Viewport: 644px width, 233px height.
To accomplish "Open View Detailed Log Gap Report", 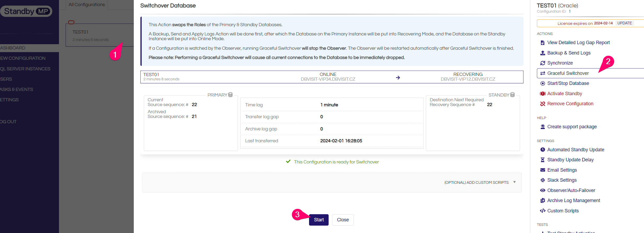I will [578, 43].
